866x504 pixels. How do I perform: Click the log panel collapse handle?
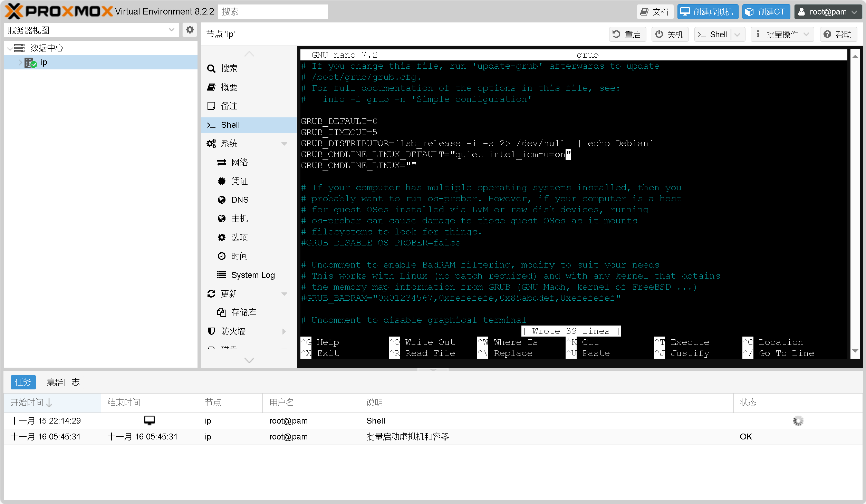[x=433, y=369]
